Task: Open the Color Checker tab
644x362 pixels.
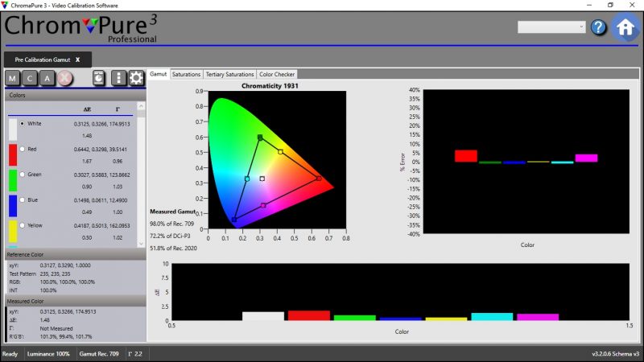Action: coord(276,74)
